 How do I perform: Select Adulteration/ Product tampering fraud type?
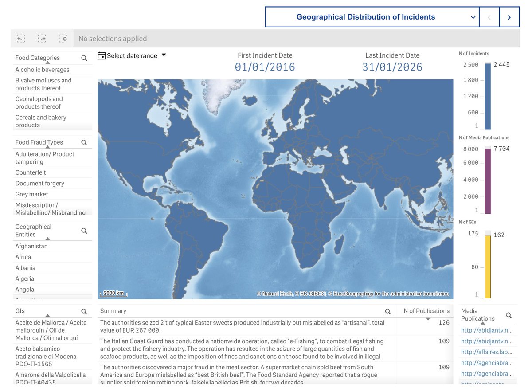pyautogui.click(x=53, y=158)
